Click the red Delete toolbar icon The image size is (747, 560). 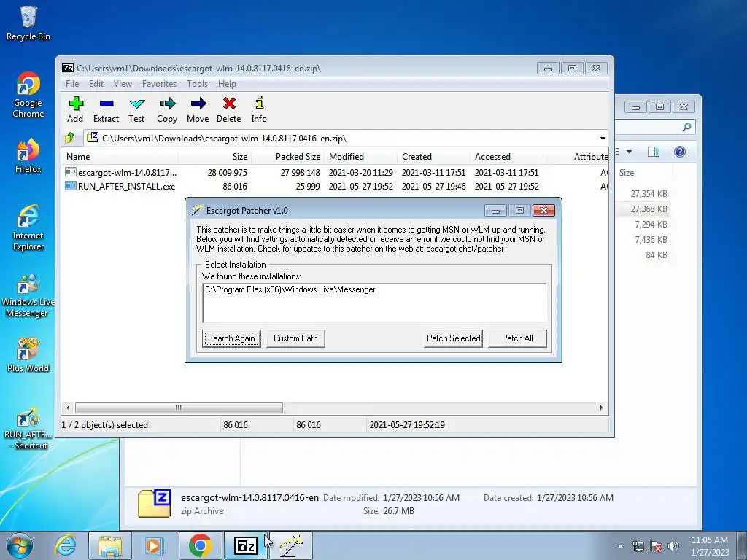(228, 109)
